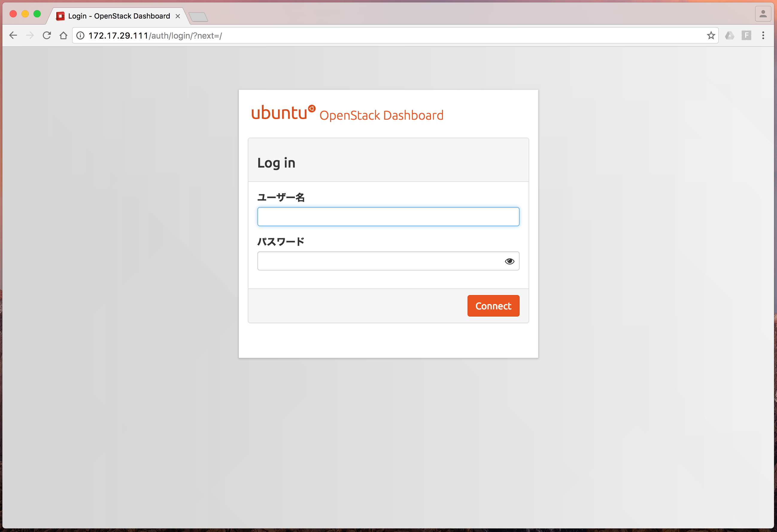
Task: Click the パスワード password field
Action: (378, 261)
